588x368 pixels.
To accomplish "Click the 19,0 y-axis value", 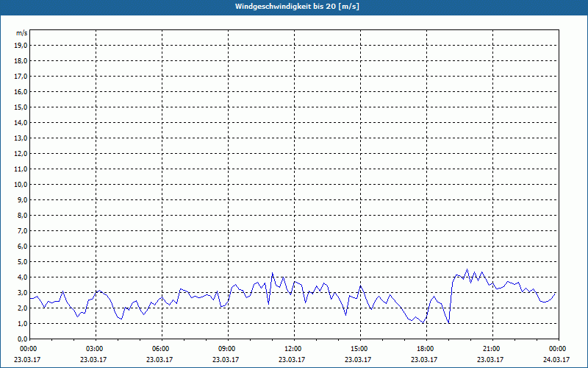I will (21, 46).
